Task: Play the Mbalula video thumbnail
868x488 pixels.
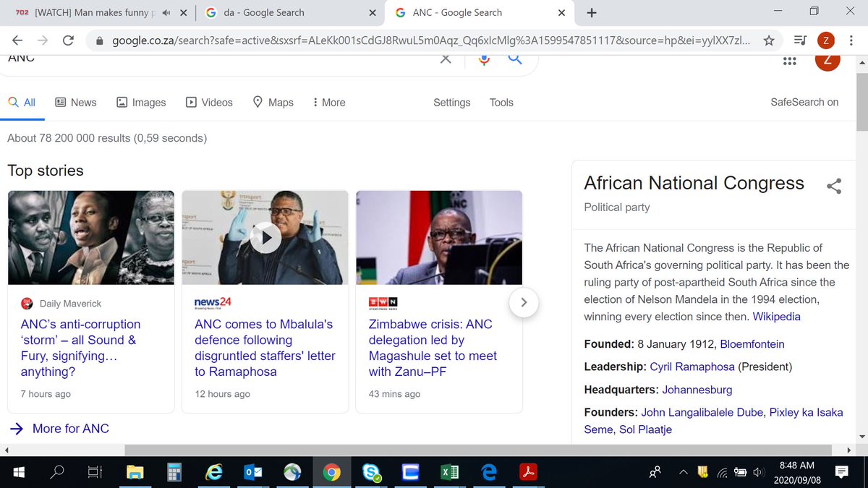Action: [265, 237]
